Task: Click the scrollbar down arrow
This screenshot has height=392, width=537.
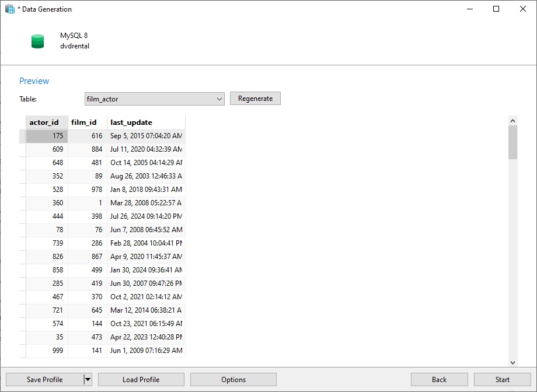Action: tap(512, 363)
